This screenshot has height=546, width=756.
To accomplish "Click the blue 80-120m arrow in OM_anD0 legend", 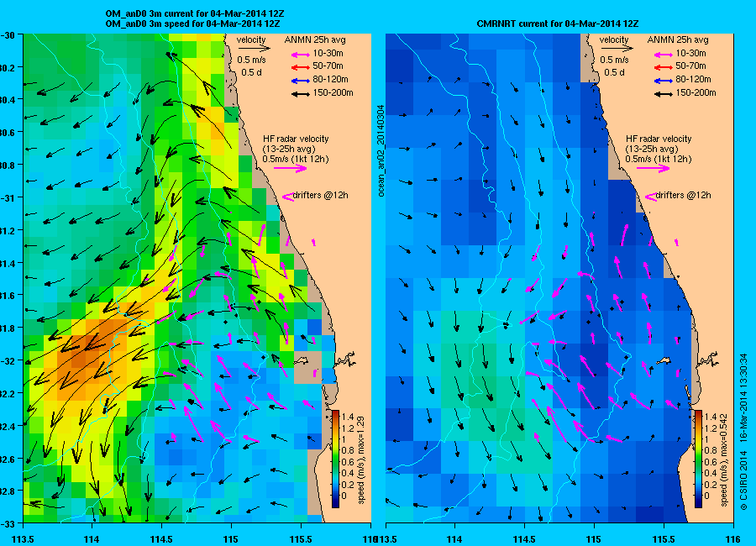I will click(x=301, y=81).
